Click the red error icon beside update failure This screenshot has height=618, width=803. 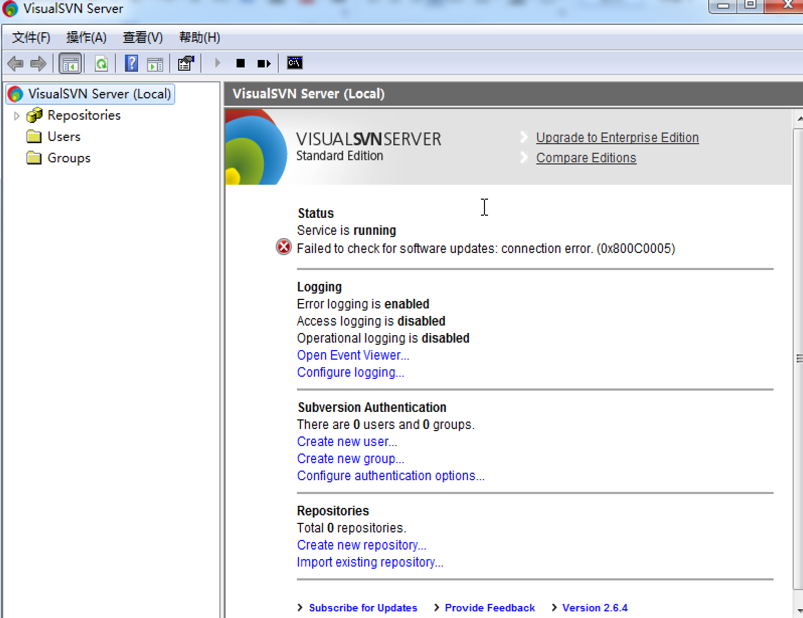click(283, 247)
